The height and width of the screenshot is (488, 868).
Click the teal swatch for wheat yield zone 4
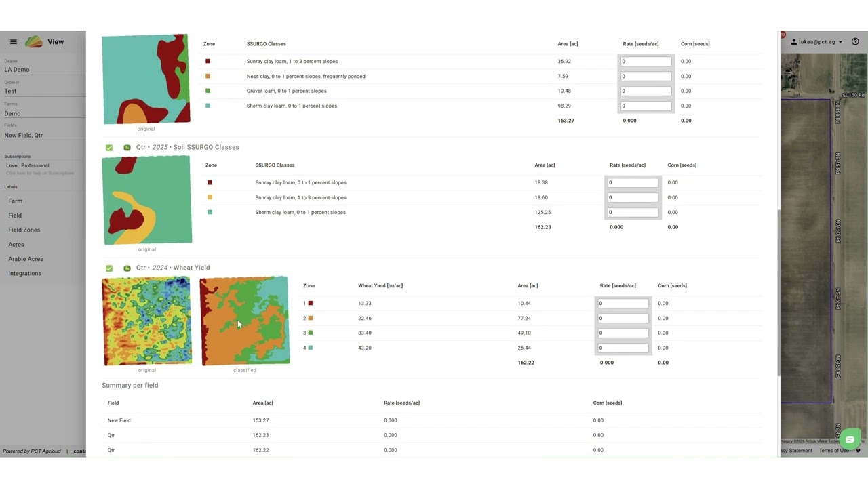click(311, 348)
